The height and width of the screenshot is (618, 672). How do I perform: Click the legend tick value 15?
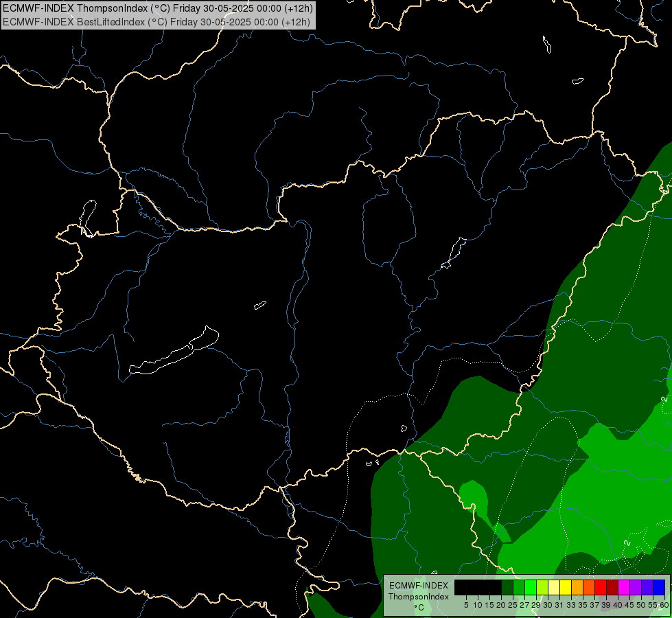(x=489, y=605)
